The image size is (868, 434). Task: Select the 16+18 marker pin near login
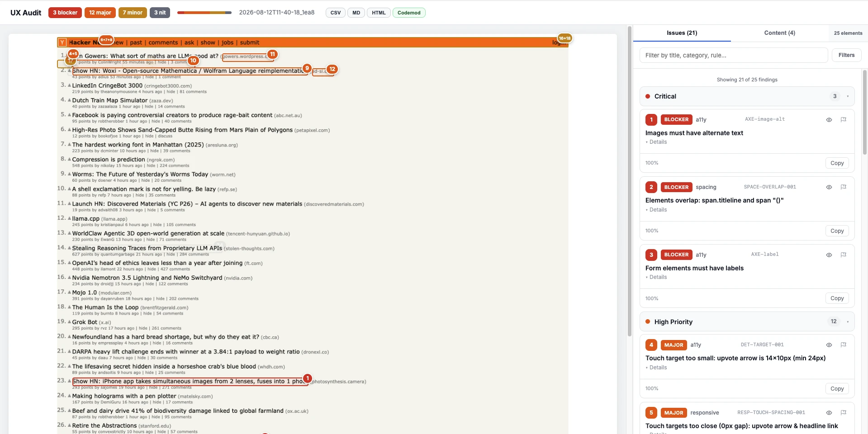click(x=564, y=38)
